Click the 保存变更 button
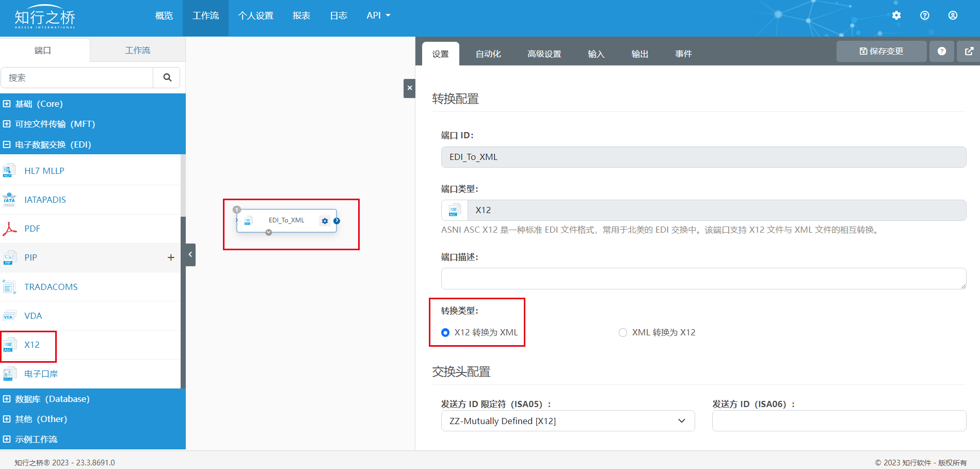980x469 pixels. pos(881,51)
